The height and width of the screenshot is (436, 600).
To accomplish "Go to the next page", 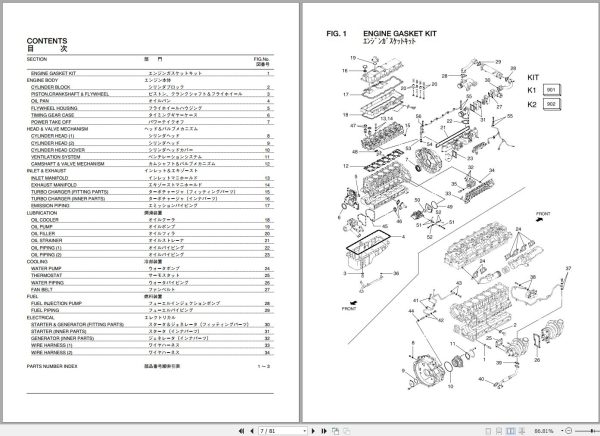I will pyautogui.click(x=313, y=431).
